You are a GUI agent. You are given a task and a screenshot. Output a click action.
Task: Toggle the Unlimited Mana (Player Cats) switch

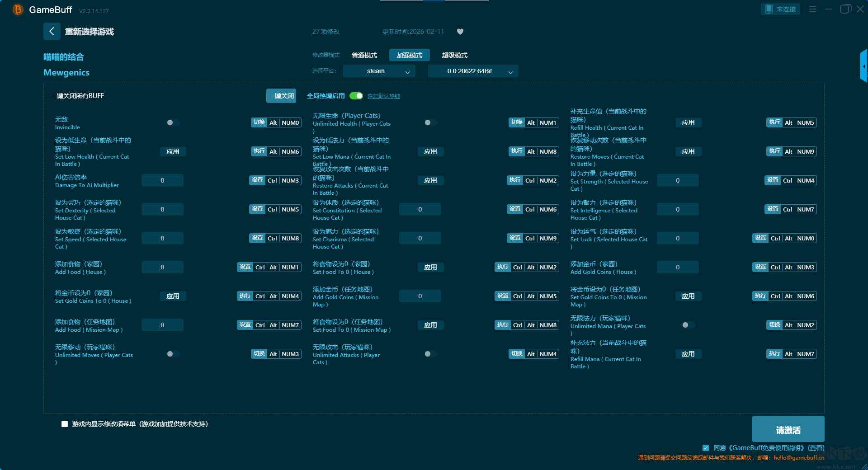click(x=688, y=325)
